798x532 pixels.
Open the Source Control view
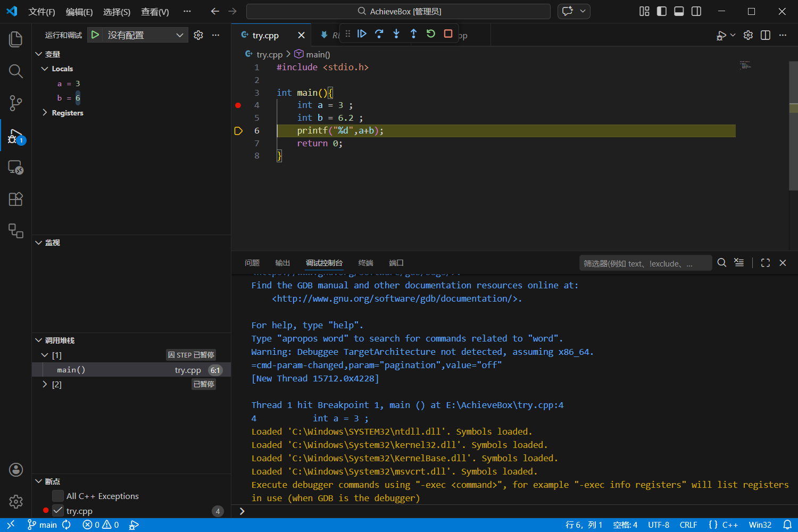[x=16, y=103]
